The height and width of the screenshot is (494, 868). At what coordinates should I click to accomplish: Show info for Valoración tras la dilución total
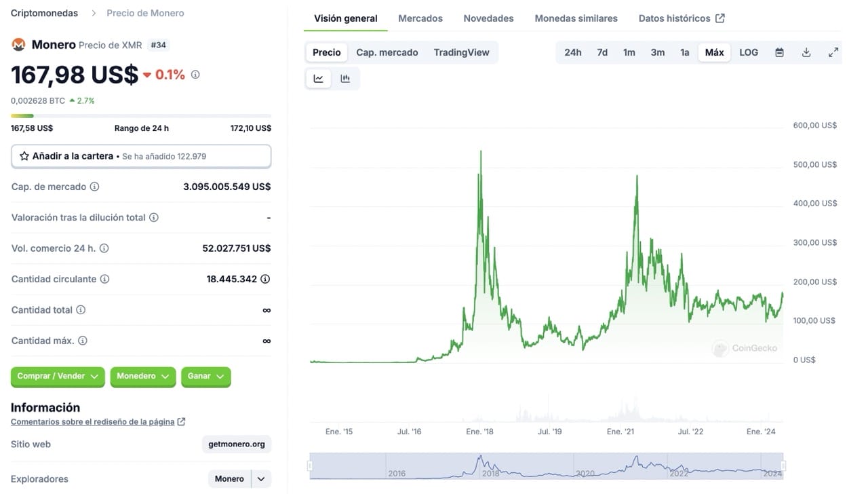(x=154, y=218)
